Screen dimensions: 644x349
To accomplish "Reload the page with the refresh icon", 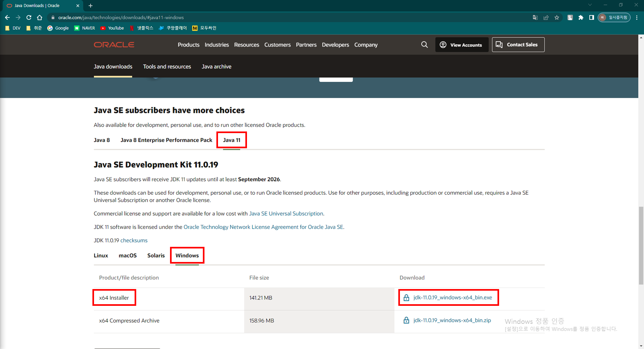I will [29, 17].
